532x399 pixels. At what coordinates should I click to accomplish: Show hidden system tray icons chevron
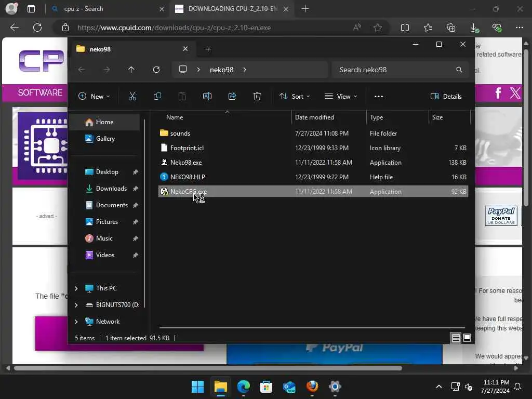tap(438, 387)
